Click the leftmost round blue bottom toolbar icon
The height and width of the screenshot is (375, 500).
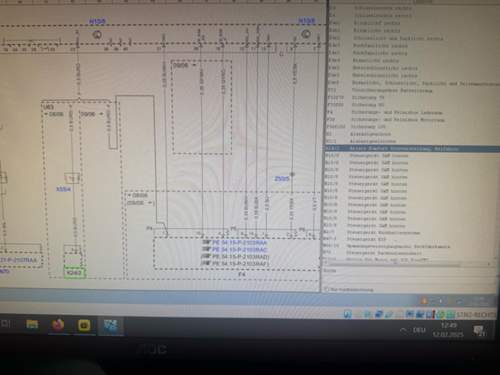(348, 314)
